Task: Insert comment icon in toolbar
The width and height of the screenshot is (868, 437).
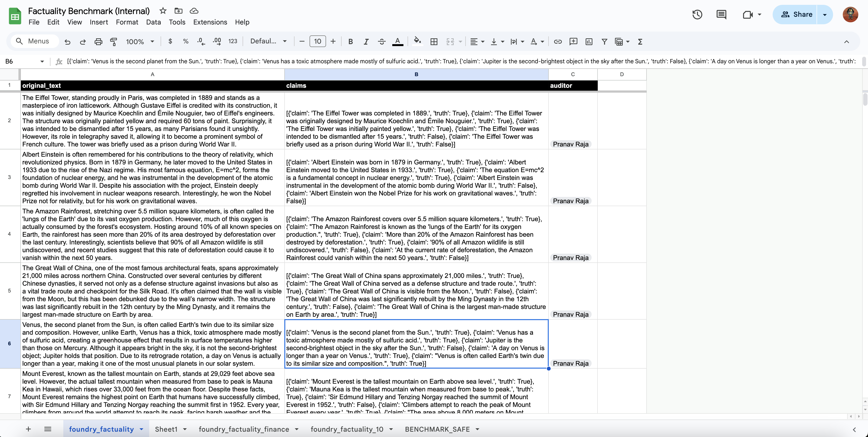Action: click(573, 41)
